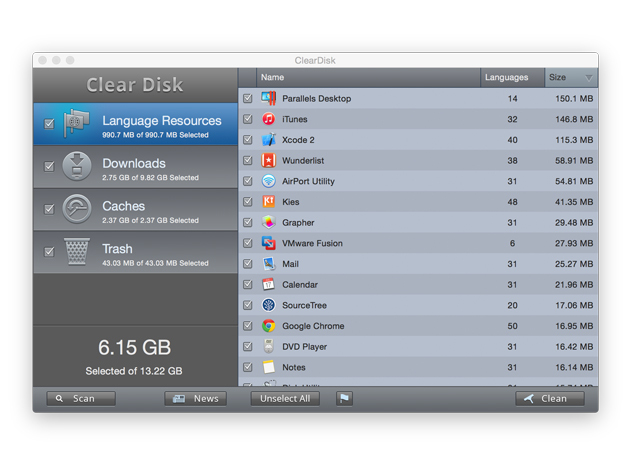Click the DVD Player app icon
The width and height of the screenshot is (630, 473).
click(x=268, y=346)
